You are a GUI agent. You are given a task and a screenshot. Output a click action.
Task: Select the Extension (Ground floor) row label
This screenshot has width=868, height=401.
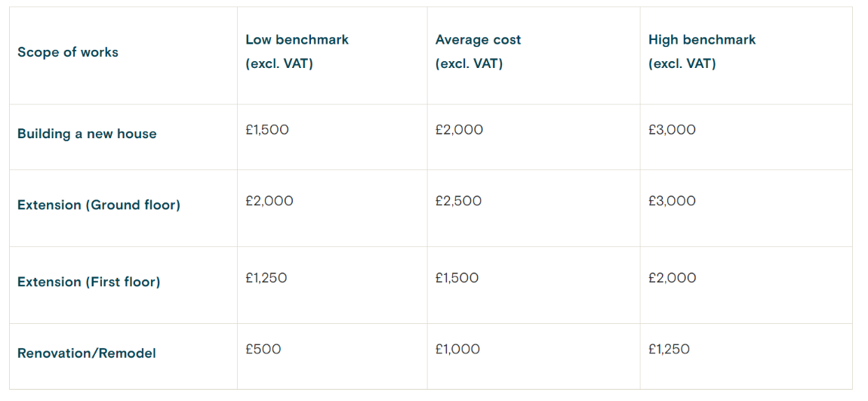coord(99,205)
